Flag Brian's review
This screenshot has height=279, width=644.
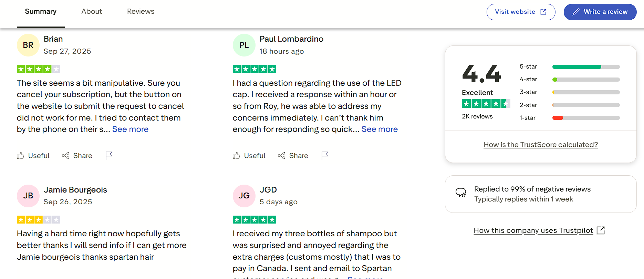click(x=109, y=156)
